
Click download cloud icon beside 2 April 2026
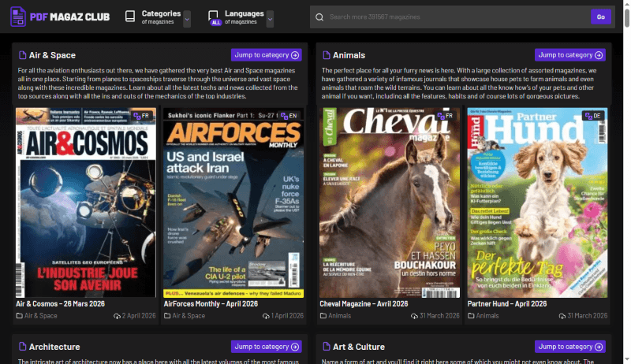pyautogui.click(x=117, y=316)
